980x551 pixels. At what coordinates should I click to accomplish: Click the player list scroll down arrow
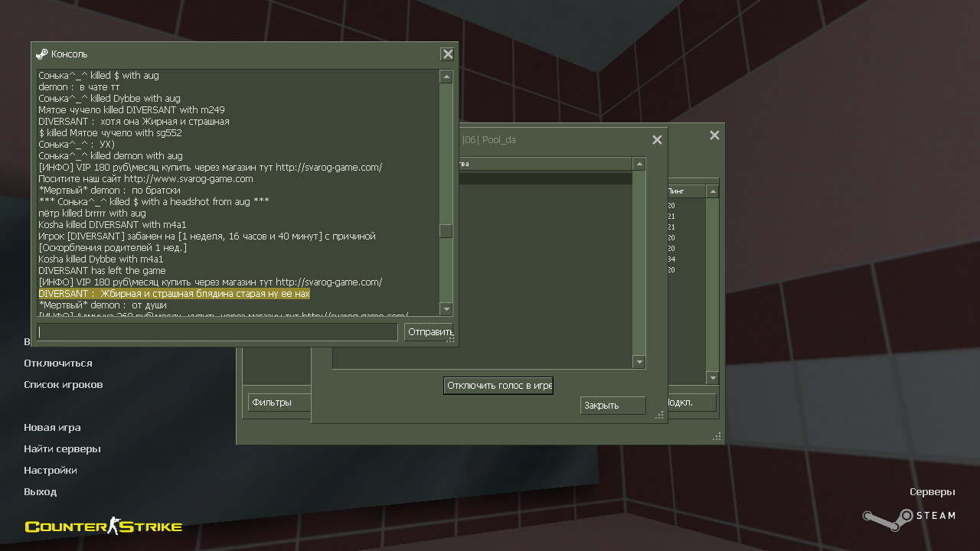pyautogui.click(x=639, y=362)
